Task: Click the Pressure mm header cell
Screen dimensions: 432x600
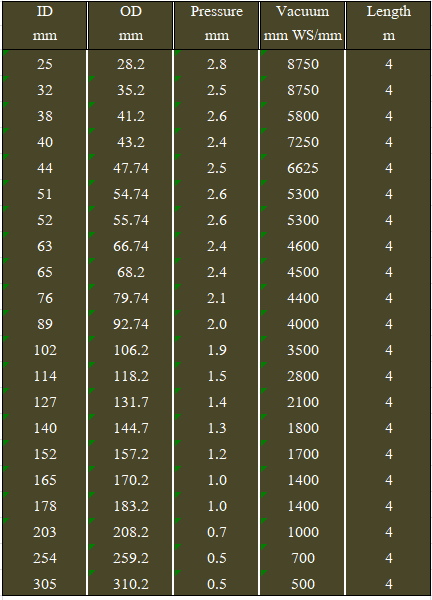Action: tap(217, 25)
